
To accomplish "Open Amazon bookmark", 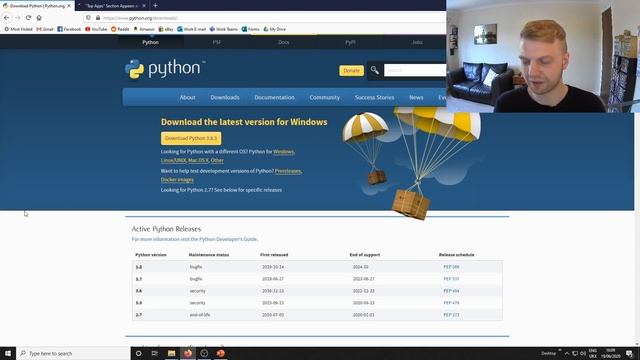I will pyautogui.click(x=144, y=29).
